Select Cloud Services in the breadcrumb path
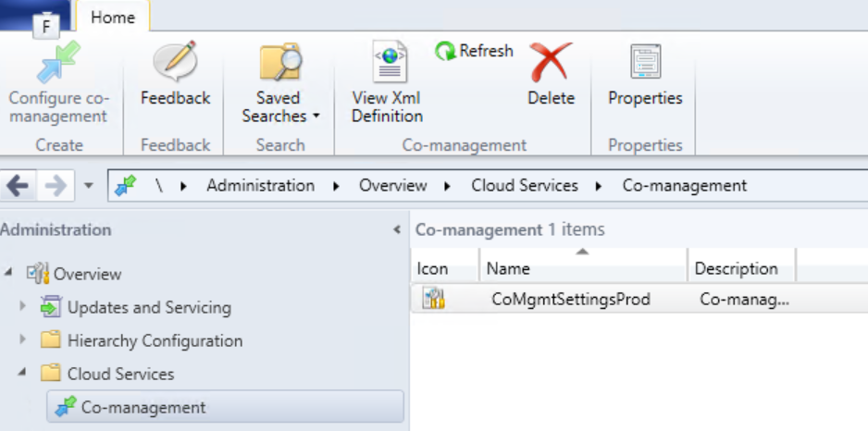The image size is (868, 431). pyautogui.click(x=524, y=185)
